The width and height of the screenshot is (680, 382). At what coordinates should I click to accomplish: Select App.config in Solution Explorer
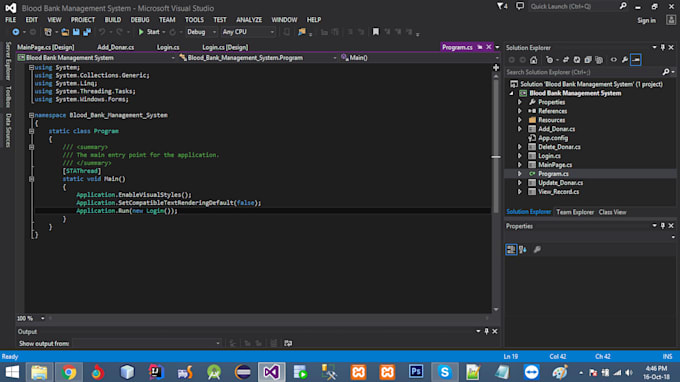coord(553,138)
